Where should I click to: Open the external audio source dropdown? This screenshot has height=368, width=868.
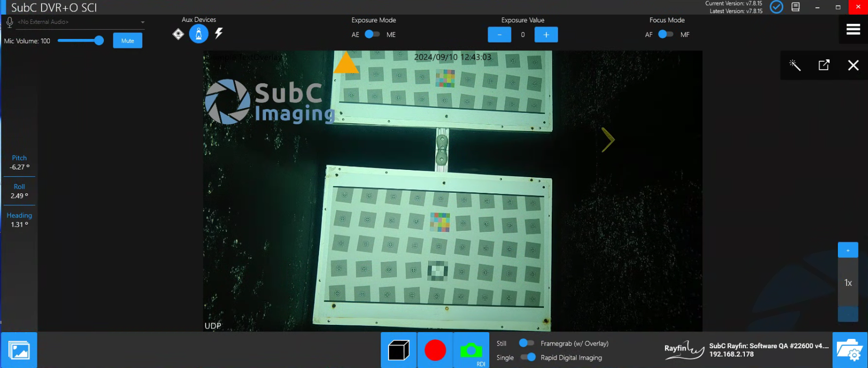point(142,22)
